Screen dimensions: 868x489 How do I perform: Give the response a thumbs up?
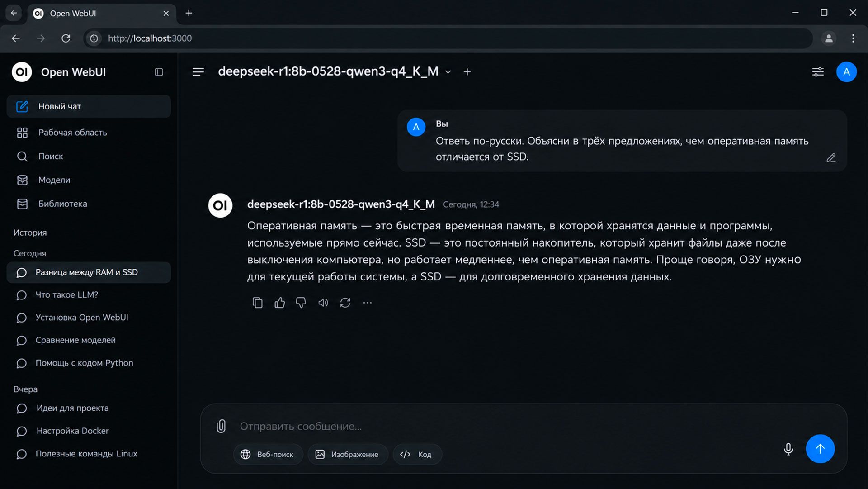[279, 303]
